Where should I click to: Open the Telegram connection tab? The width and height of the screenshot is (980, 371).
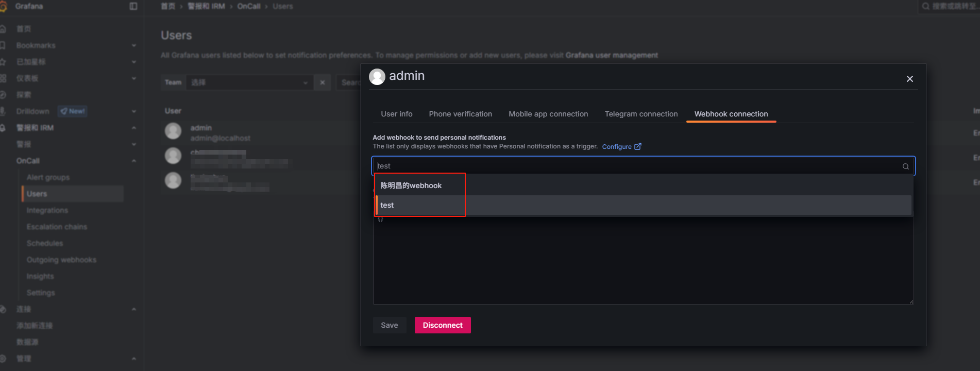click(x=641, y=114)
